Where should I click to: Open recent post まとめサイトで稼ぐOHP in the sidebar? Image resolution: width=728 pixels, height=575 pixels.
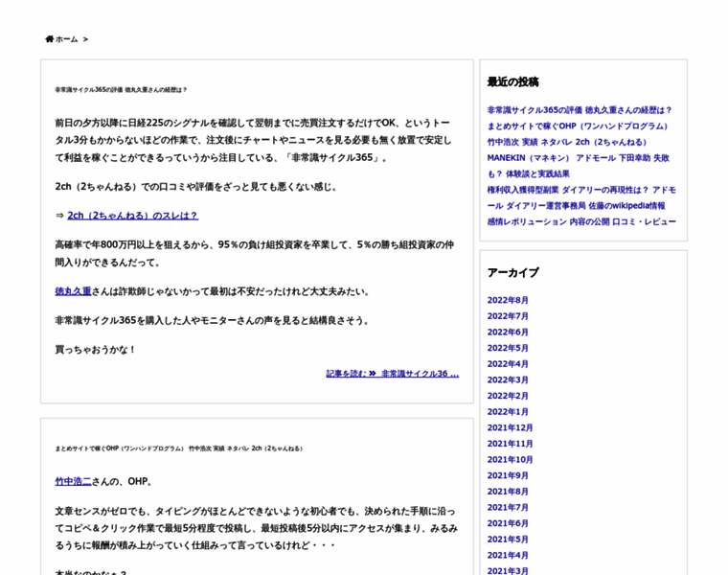(x=578, y=126)
